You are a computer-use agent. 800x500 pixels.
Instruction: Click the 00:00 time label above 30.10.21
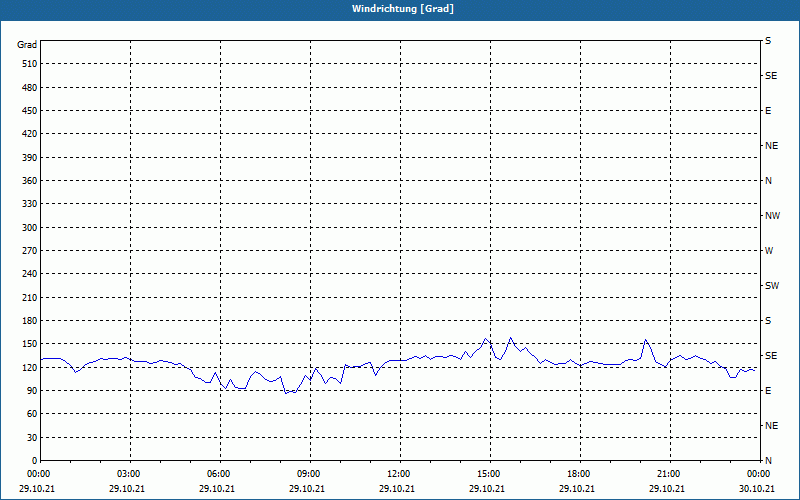tap(758, 474)
